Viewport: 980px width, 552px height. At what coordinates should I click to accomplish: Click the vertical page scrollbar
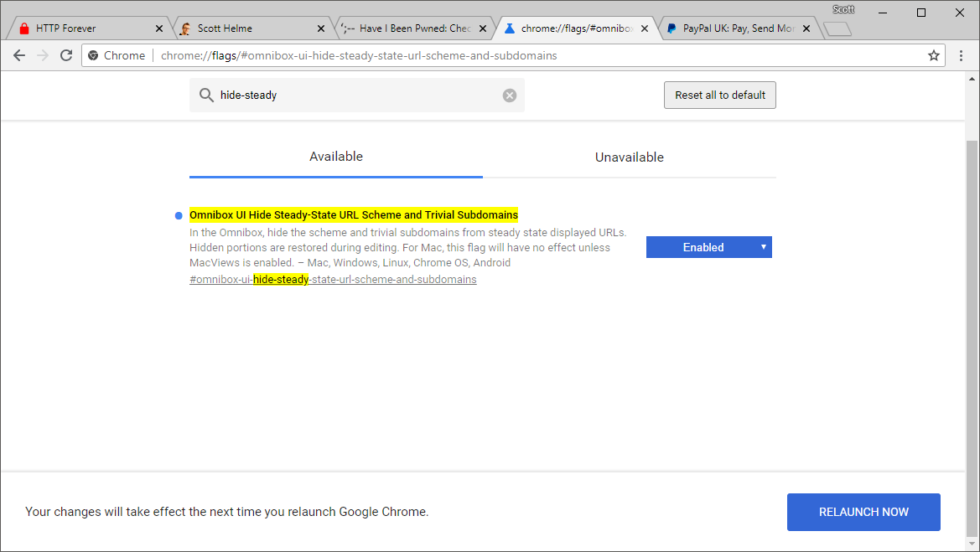(x=972, y=335)
